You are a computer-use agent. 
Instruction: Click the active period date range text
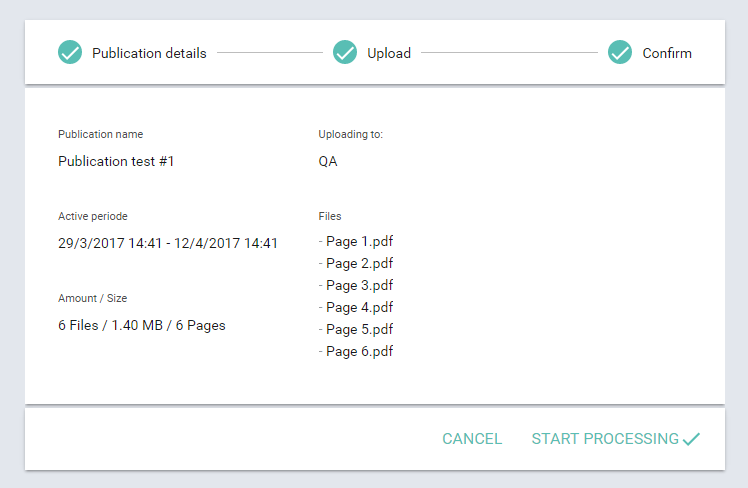coord(168,243)
